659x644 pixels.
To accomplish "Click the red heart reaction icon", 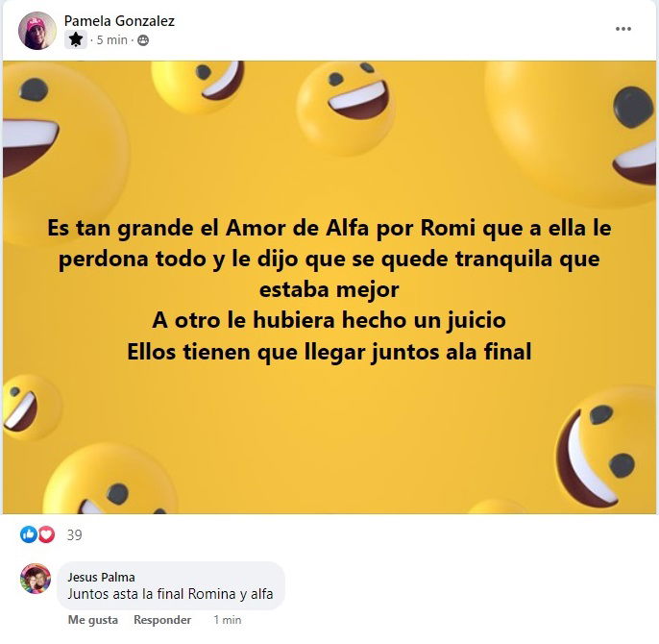I will click(x=47, y=534).
